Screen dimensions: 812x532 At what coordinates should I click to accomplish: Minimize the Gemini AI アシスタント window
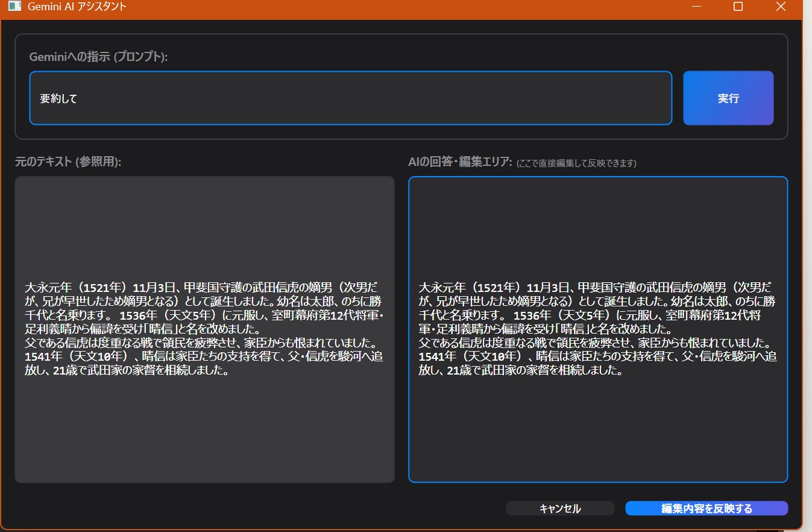[696, 7]
